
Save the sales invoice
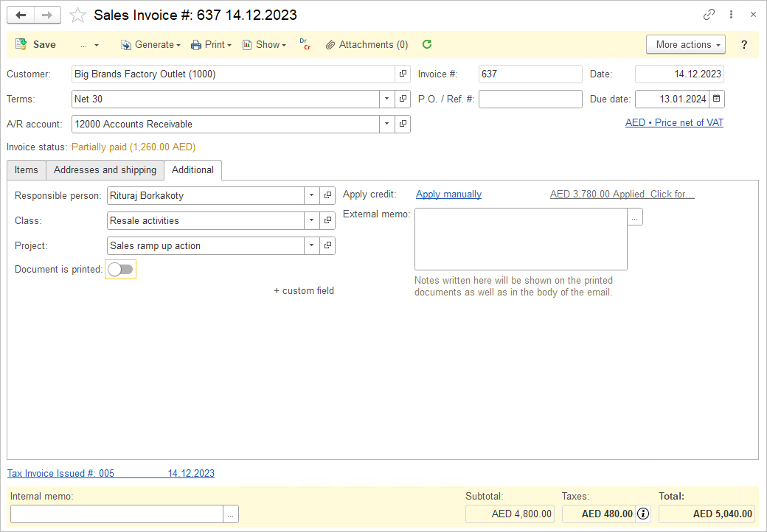click(36, 44)
